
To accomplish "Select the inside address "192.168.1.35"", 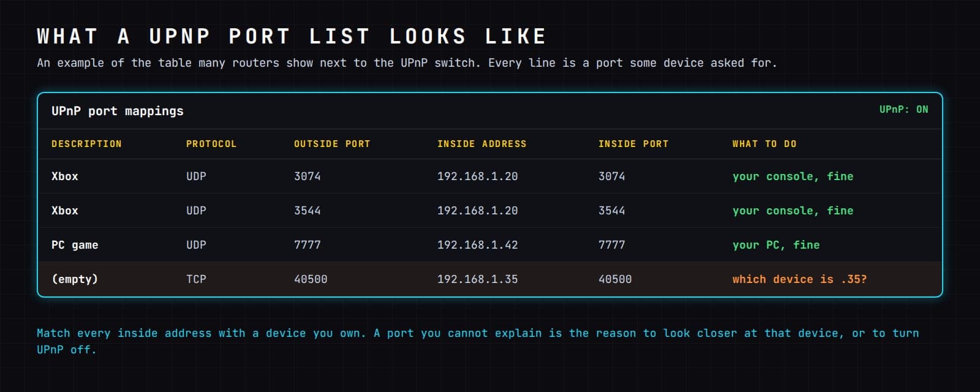I will (x=478, y=279).
